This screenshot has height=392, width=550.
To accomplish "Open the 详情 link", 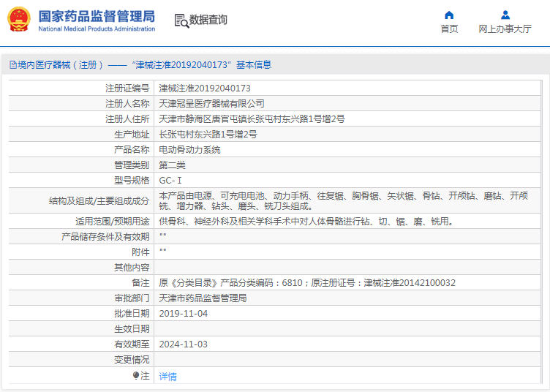I will 168,376.
